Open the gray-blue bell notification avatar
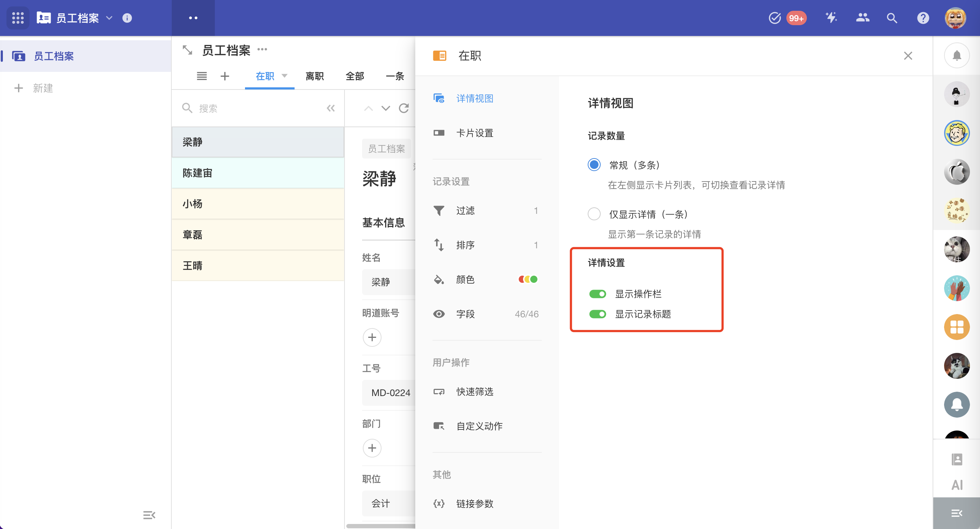The height and width of the screenshot is (529, 980). point(956,405)
